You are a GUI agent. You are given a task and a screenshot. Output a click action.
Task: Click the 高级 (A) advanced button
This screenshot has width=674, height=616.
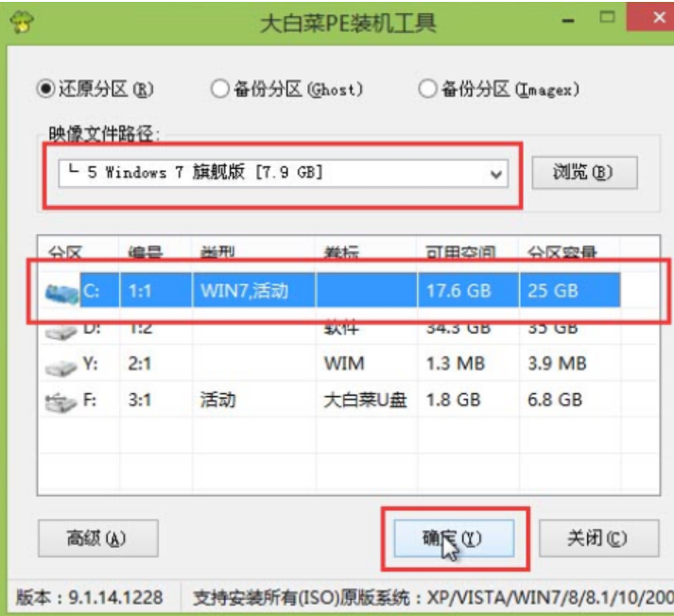point(98,538)
